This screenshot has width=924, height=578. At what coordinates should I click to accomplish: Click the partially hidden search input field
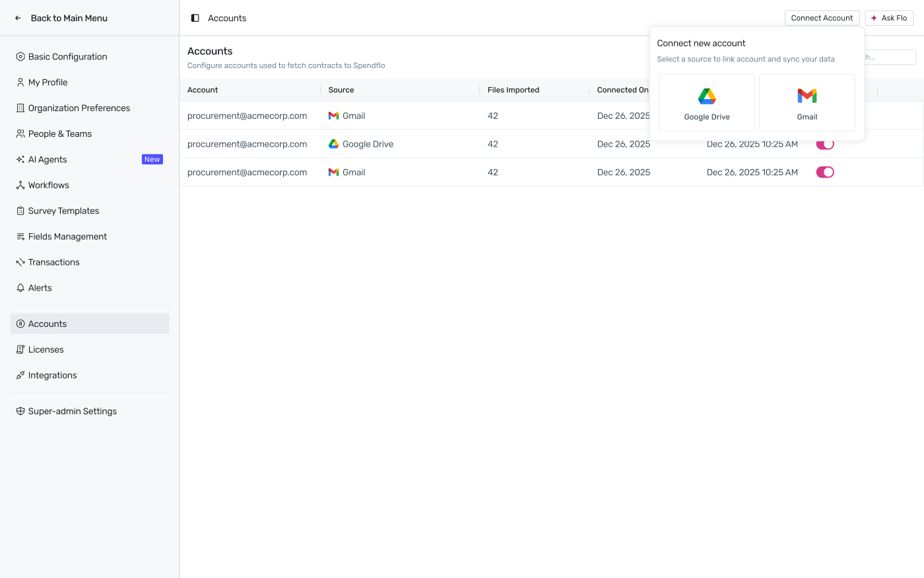(x=890, y=57)
